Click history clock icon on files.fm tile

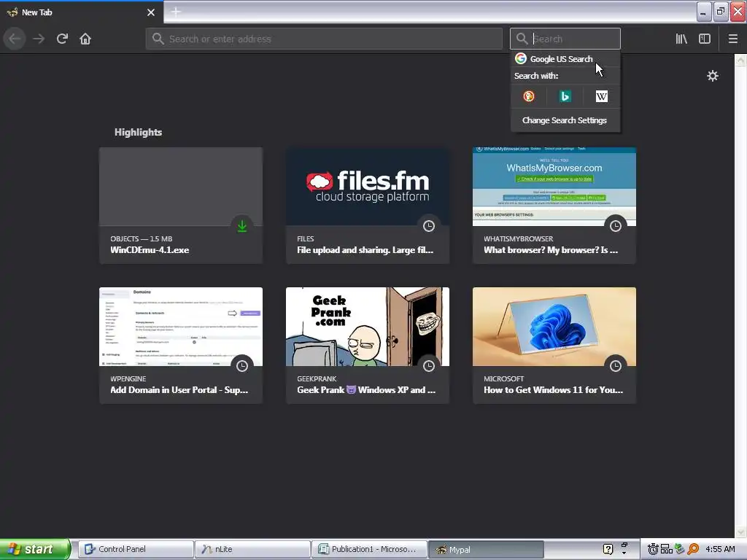(x=429, y=226)
